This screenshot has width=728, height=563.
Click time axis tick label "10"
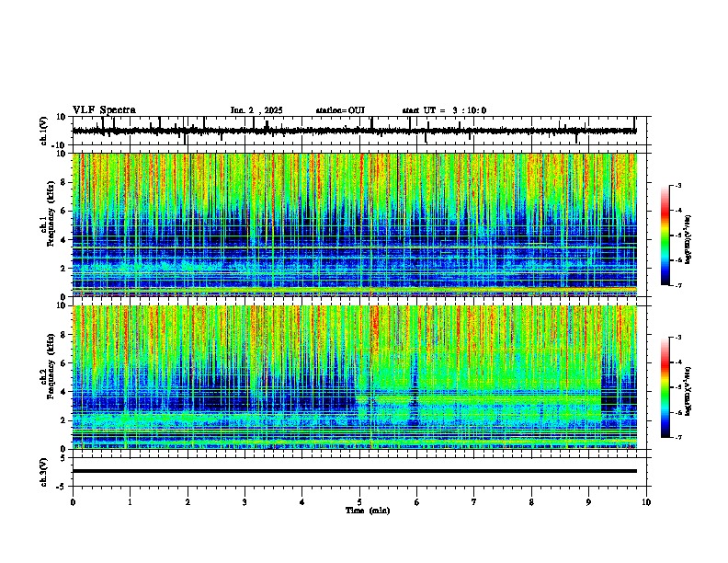pos(646,502)
